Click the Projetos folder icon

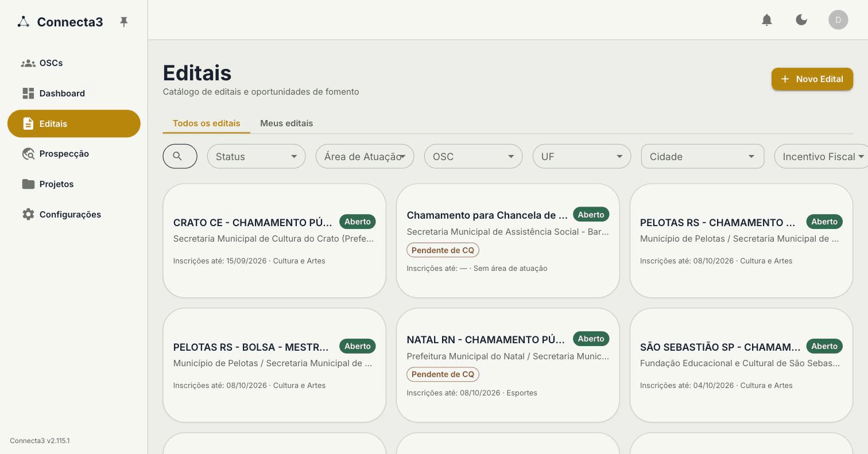(28, 184)
